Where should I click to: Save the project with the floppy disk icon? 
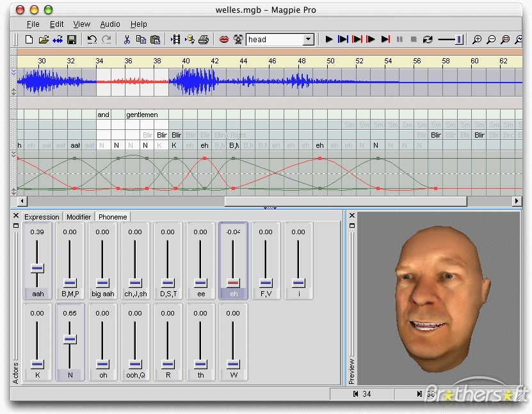[72, 40]
